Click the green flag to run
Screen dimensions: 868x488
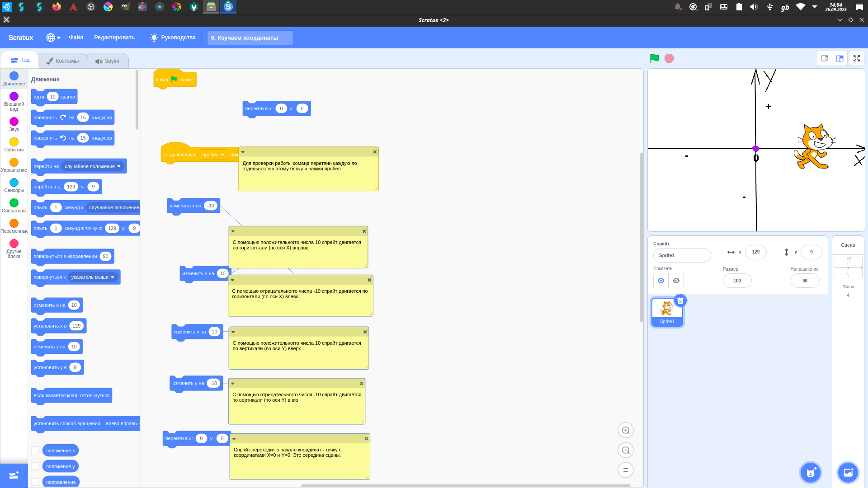(x=654, y=58)
